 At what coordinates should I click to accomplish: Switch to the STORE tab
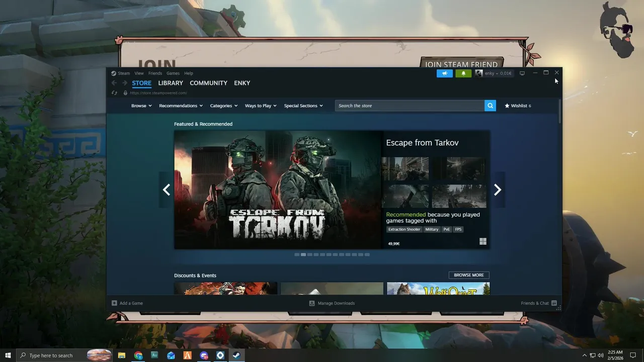pyautogui.click(x=142, y=83)
